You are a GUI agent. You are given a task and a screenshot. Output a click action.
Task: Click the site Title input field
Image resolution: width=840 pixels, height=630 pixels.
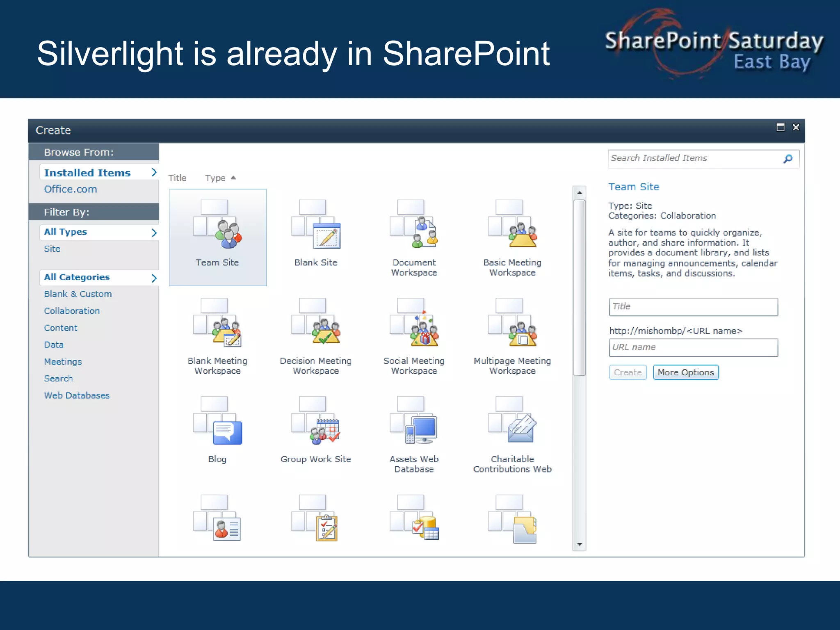(x=694, y=307)
